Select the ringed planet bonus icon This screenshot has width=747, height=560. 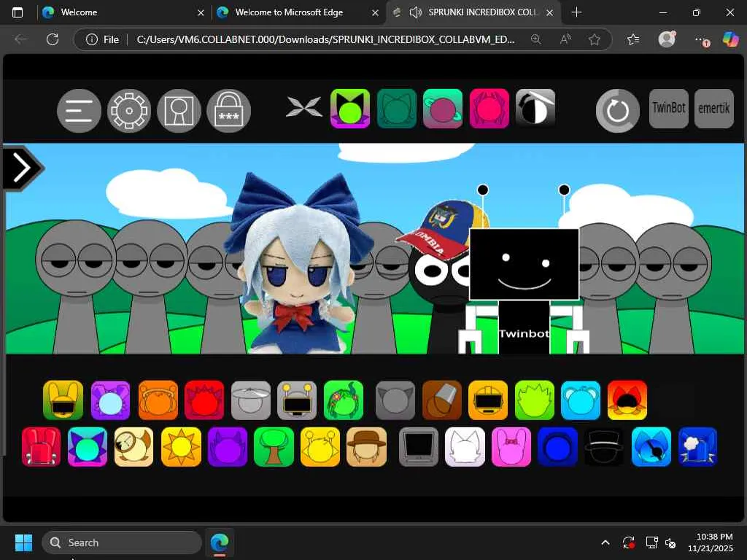[443, 109]
